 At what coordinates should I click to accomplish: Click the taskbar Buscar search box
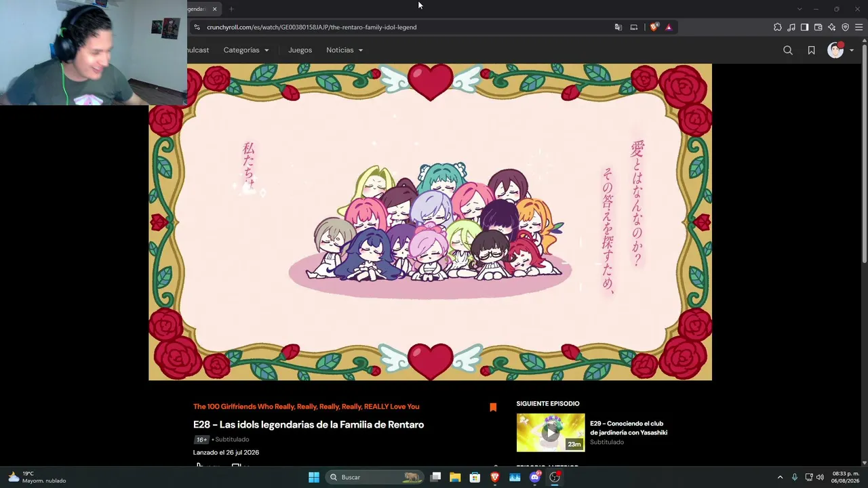[374, 477]
